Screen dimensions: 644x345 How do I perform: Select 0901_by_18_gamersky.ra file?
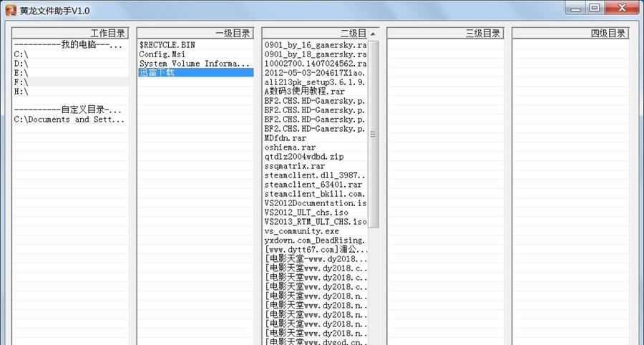point(315,54)
